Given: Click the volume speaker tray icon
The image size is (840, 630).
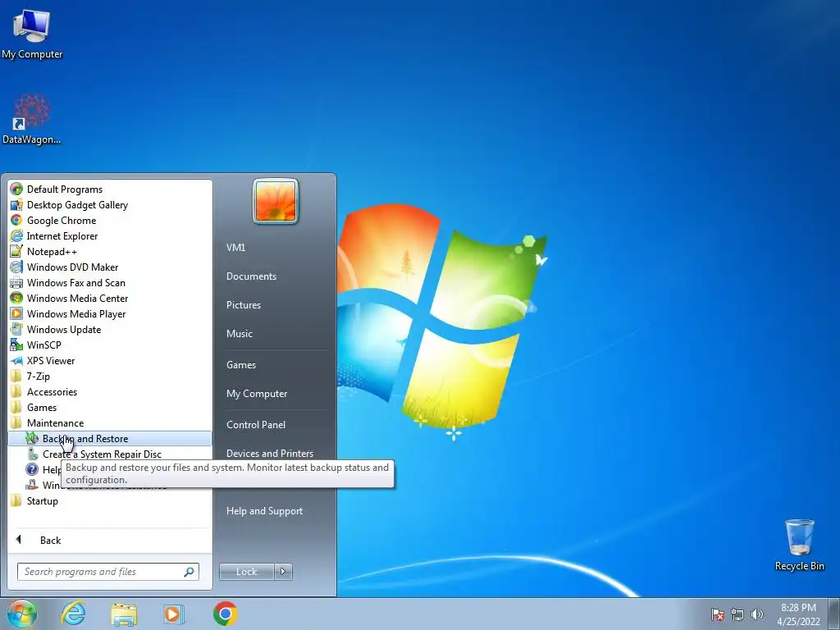Looking at the screenshot, I should point(756,614).
